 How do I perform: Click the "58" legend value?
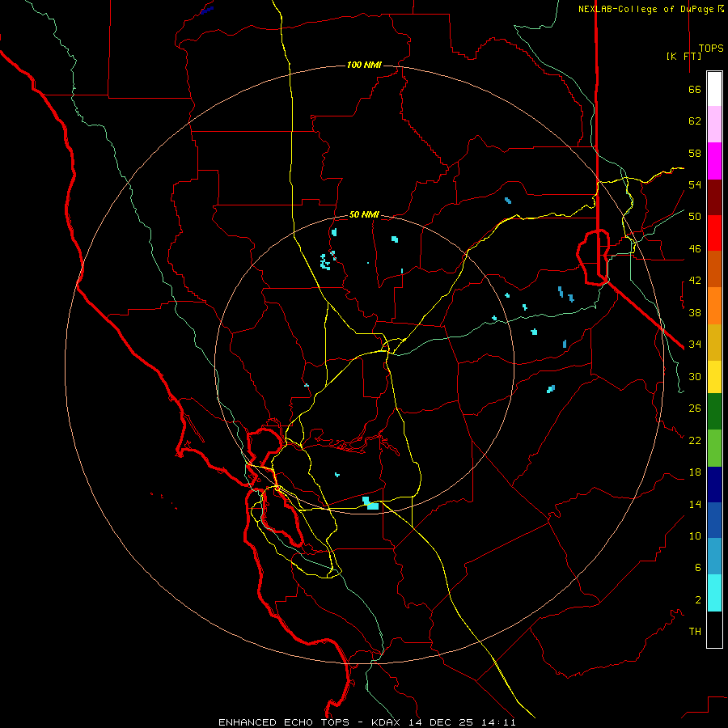(695, 153)
